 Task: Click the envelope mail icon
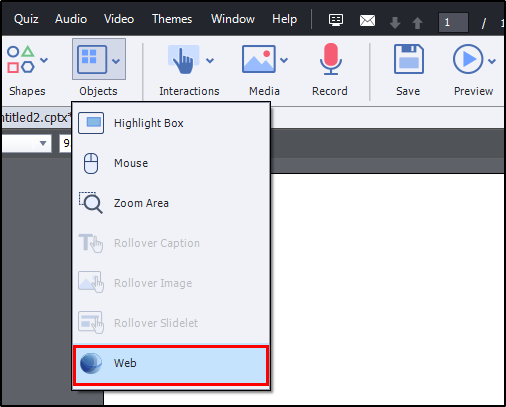[x=367, y=21]
